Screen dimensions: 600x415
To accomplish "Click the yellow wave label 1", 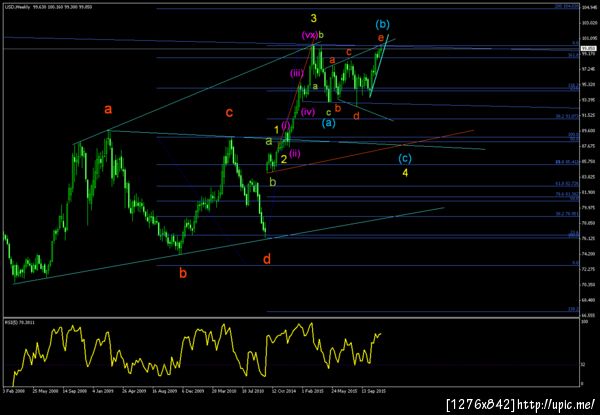I will 276,130.
